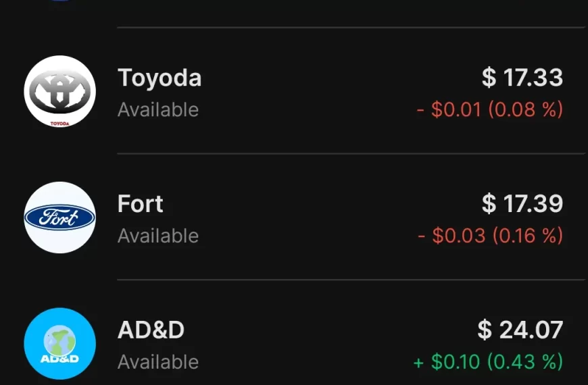This screenshot has height=385, width=588.
Task: Open the AD&D stock name
Action: point(151,330)
